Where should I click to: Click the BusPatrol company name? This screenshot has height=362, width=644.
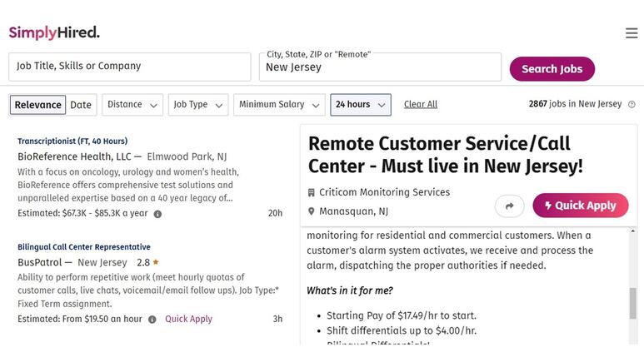(39, 262)
